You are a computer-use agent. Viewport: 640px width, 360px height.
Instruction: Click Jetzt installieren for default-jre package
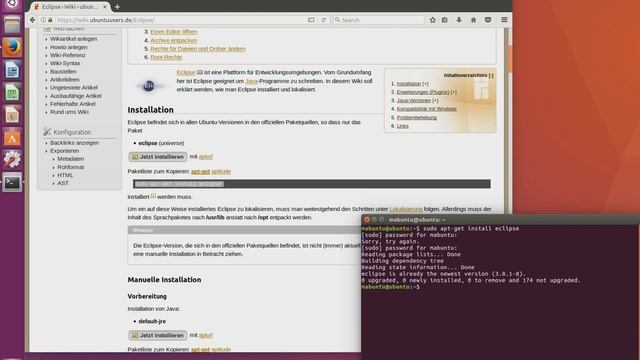point(158,335)
